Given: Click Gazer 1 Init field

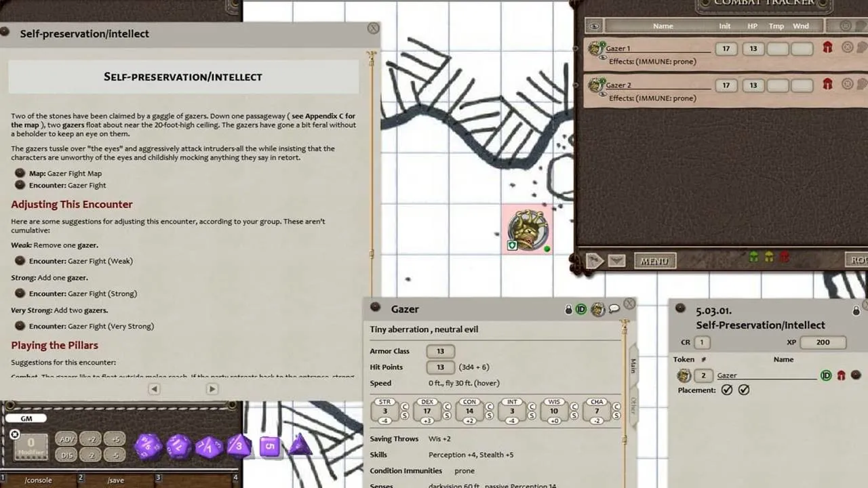Looking at the screenshot, I should tap(726, 49).
